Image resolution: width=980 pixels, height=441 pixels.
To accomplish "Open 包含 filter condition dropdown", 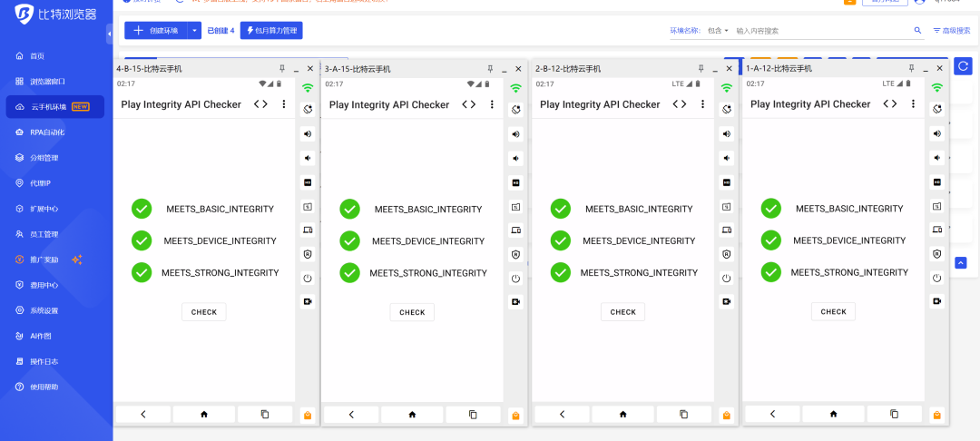I will [718, 31].
